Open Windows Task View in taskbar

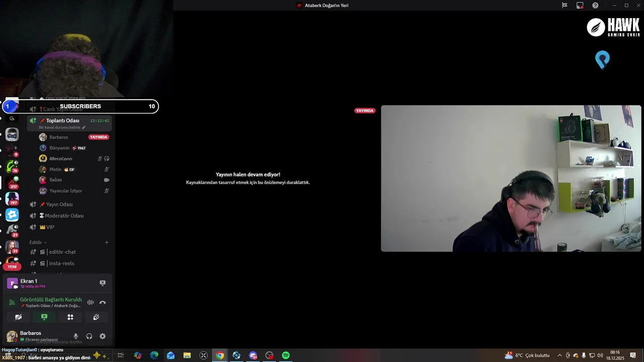121,355
